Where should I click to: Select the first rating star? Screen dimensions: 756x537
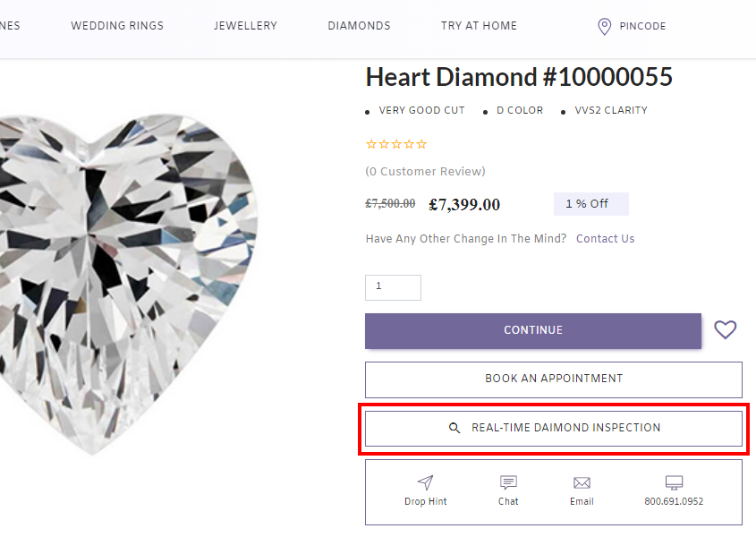point(370,144)
